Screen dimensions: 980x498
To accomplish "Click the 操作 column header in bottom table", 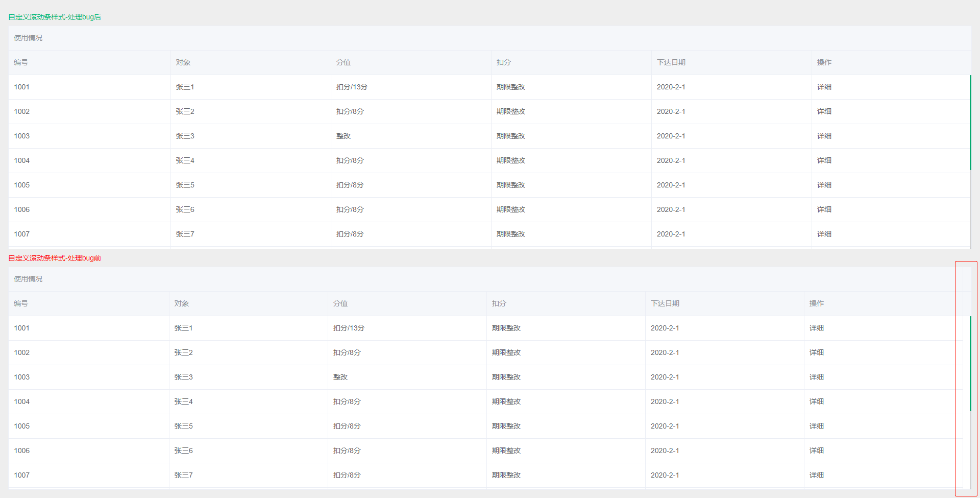I will tap(818, 303).
